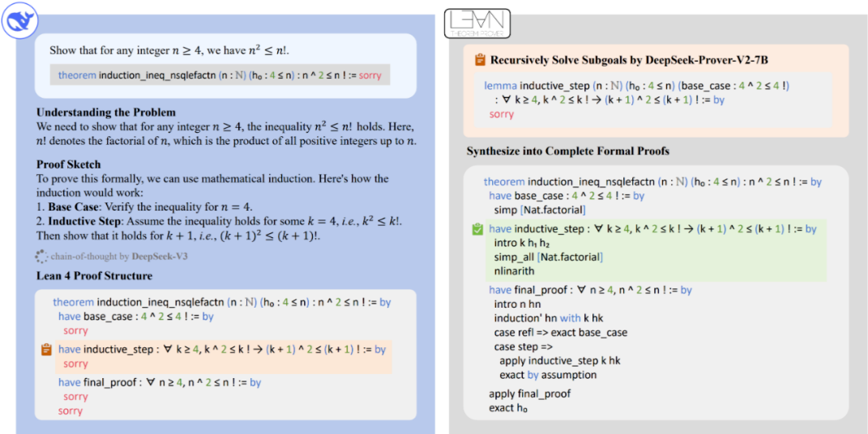Click 'exact by assumption' line

(548, 375)
